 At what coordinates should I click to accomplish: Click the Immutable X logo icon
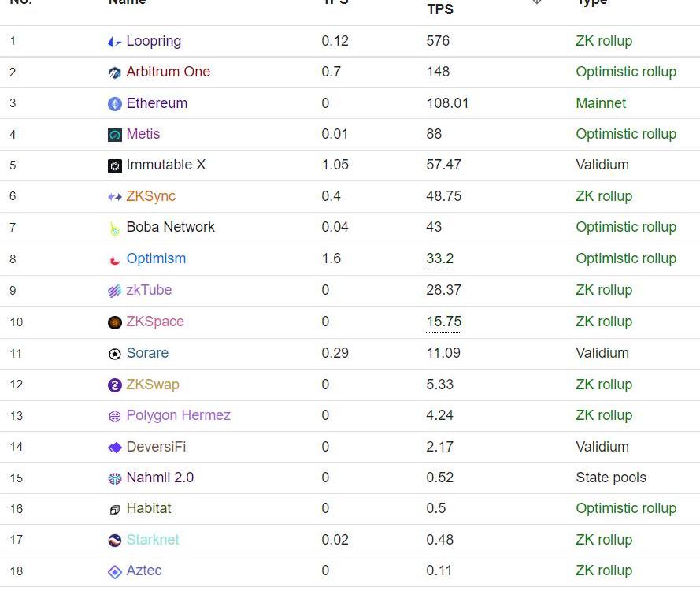pos(115,165)
